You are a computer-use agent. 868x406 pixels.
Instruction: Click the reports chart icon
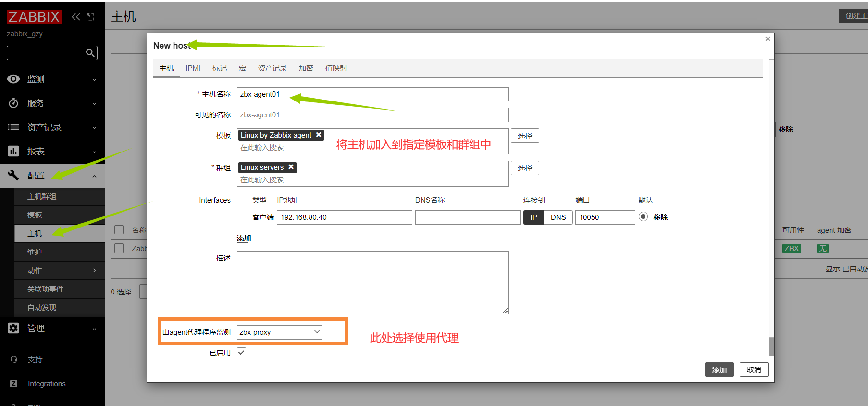pos(13,151)
